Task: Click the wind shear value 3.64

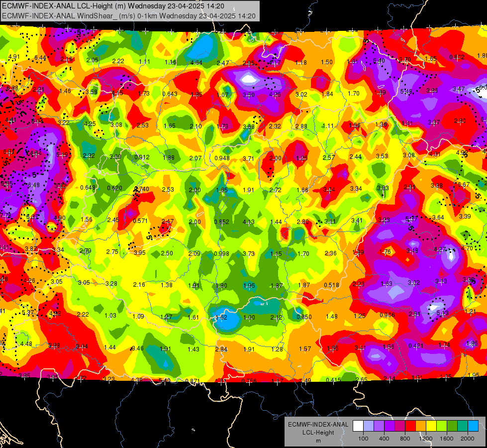Action: pyautogui.click(x=438, y=218)
